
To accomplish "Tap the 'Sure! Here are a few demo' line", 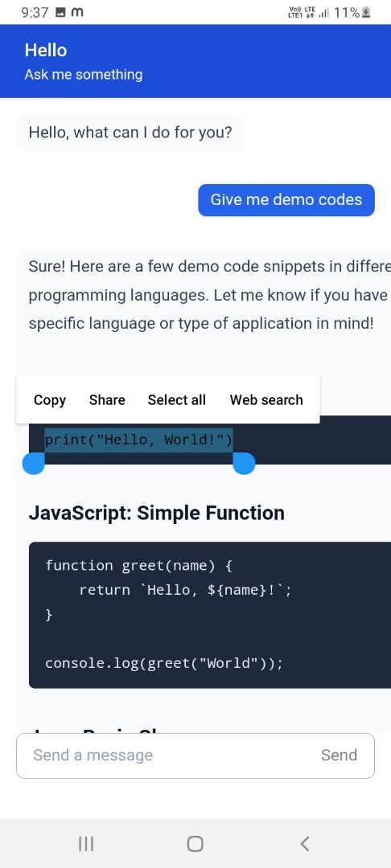I will point(209,266).
